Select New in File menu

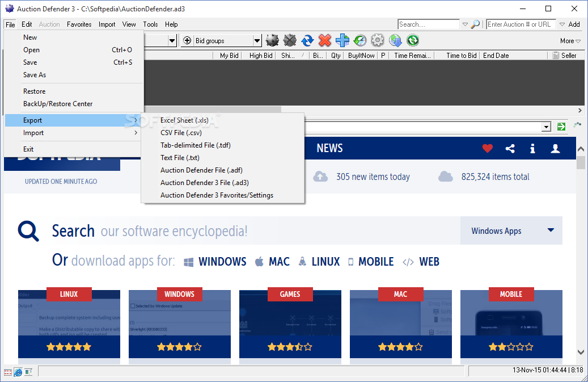74,37
